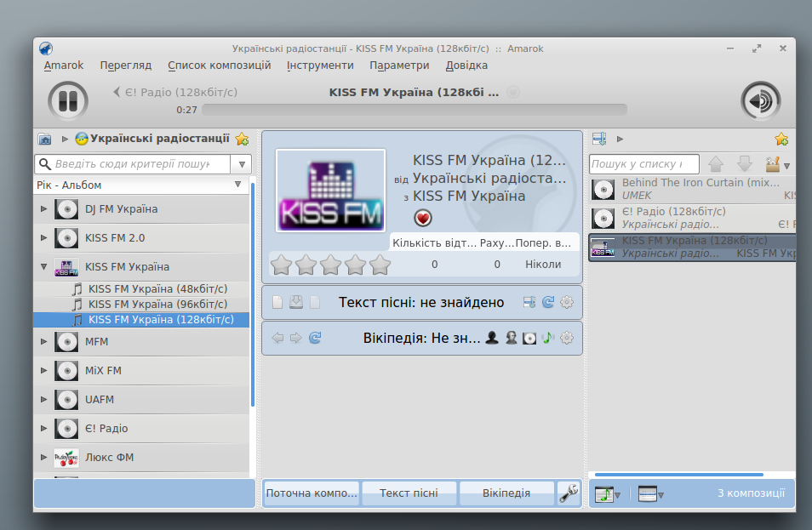Open the playlist layout menu in footer
Screen dimensions: 812x530
[650, 494]
